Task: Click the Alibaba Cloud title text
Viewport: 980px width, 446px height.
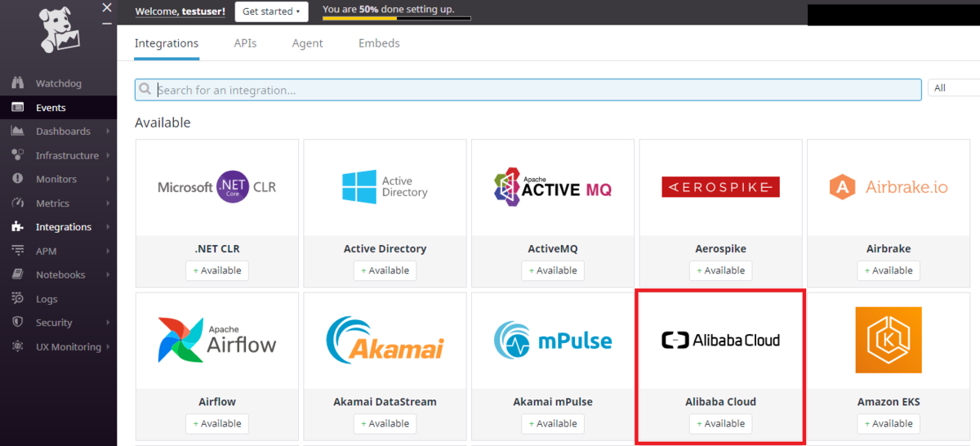Action: [x=720, y=402]
